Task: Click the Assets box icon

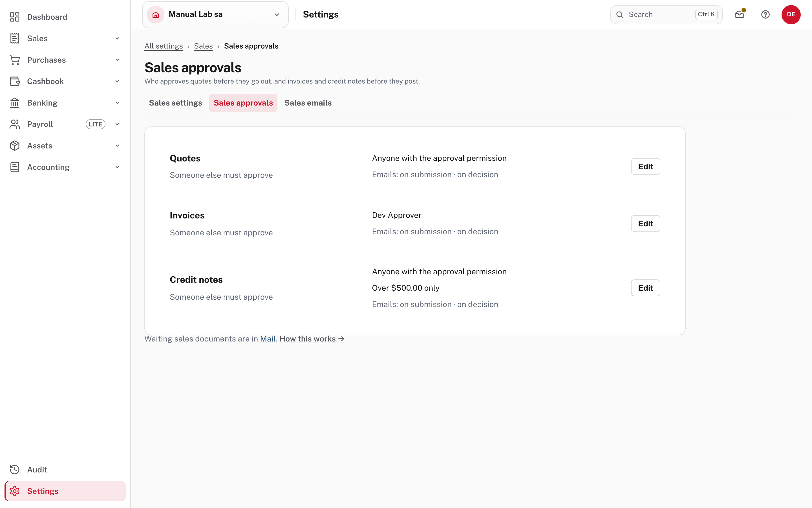Action: point(14,146)
